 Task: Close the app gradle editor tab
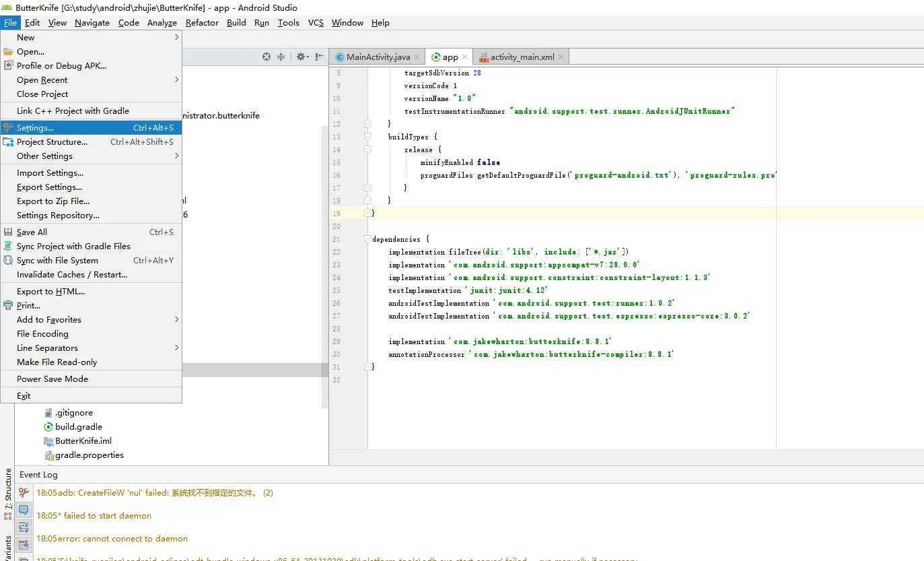(x=466, y=57)
